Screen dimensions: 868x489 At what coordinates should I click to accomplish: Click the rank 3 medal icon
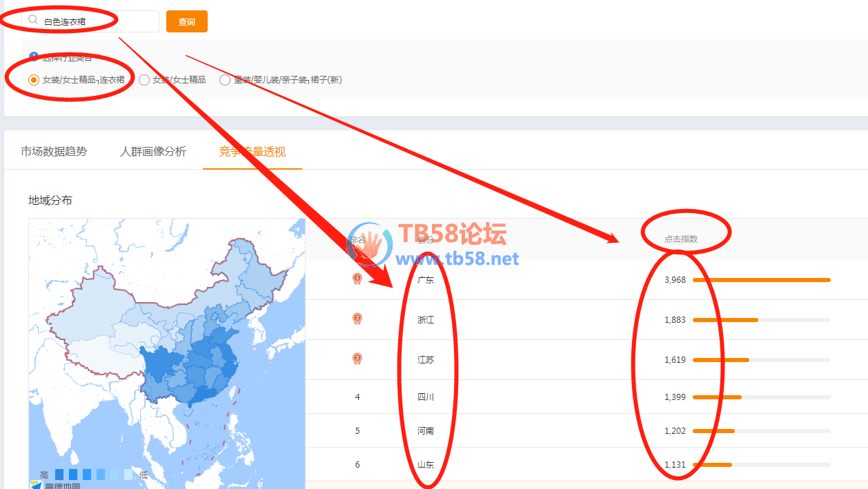click(x=357, y=359)
